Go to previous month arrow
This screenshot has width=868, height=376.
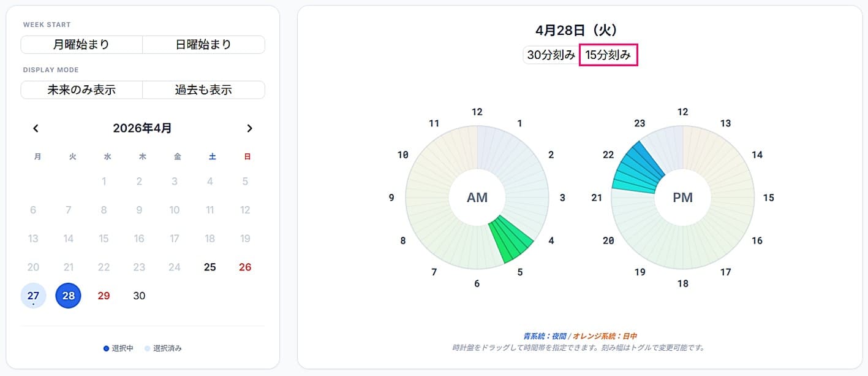(x=36, y=128)
